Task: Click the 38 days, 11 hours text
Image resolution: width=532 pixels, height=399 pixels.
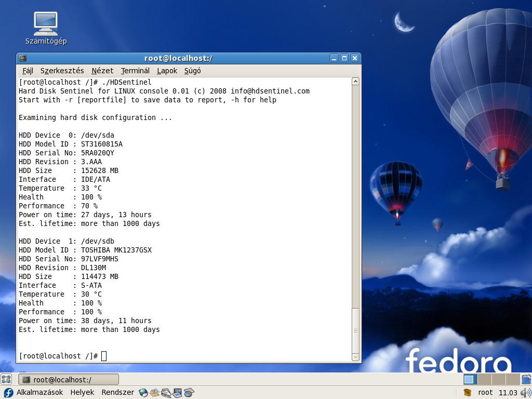Action: pyautogui.click(x=116, y=320)
